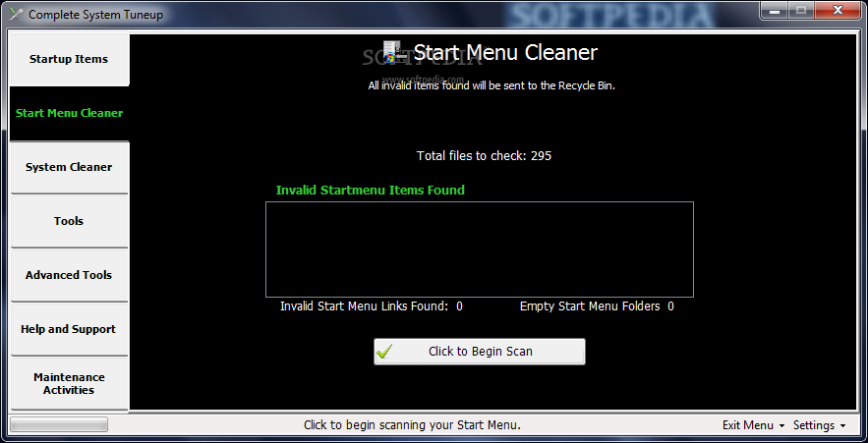The image size is (868, 443).
Task: Open the Tools tab
Action: [x=69, y=221]
